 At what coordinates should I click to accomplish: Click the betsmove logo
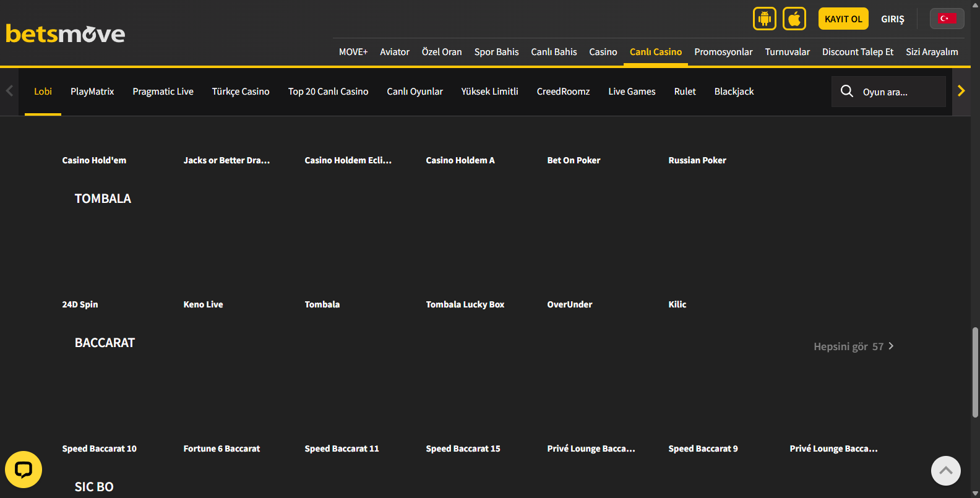66,33
